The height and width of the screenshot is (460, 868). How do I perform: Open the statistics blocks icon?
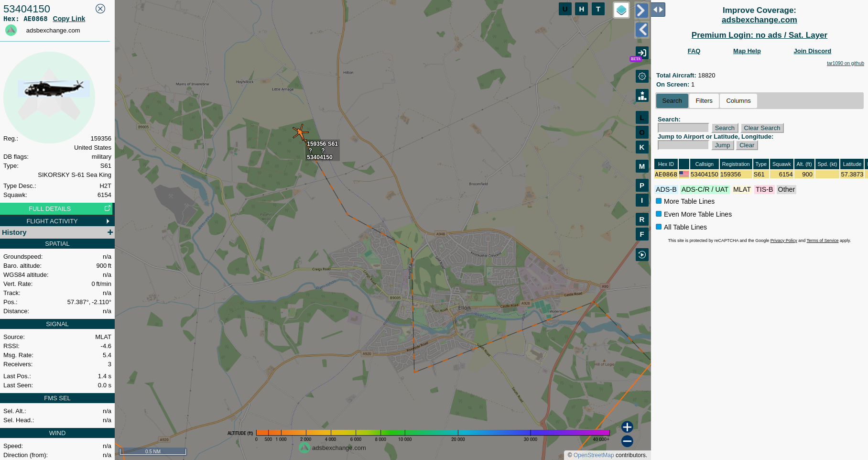coord(642,96)
